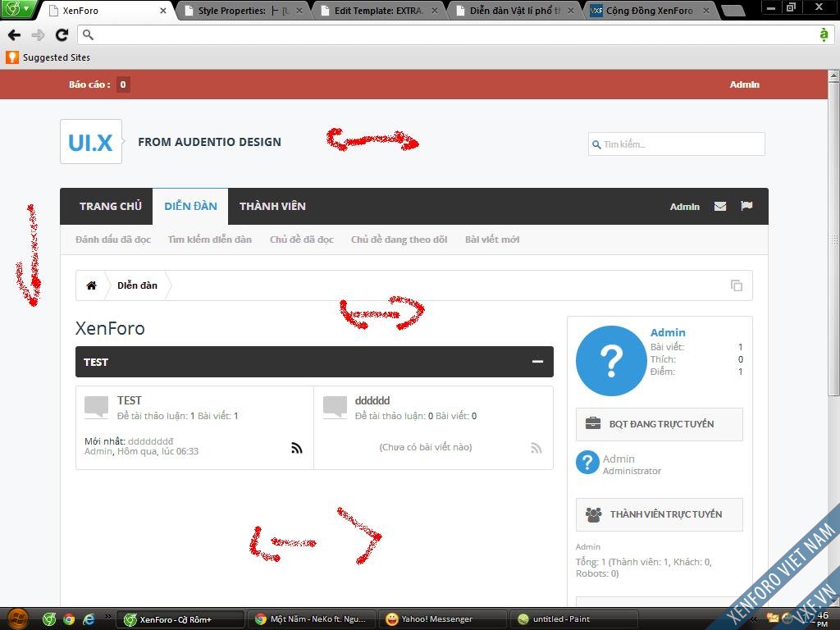Open the inbox envelope icon
Viewport: 840px width, 630px height.
pyautogui.click(x=719, y=207)
